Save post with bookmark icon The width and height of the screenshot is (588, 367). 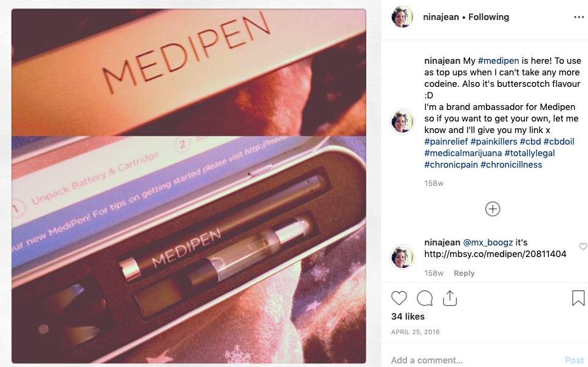tap(578, 298)
